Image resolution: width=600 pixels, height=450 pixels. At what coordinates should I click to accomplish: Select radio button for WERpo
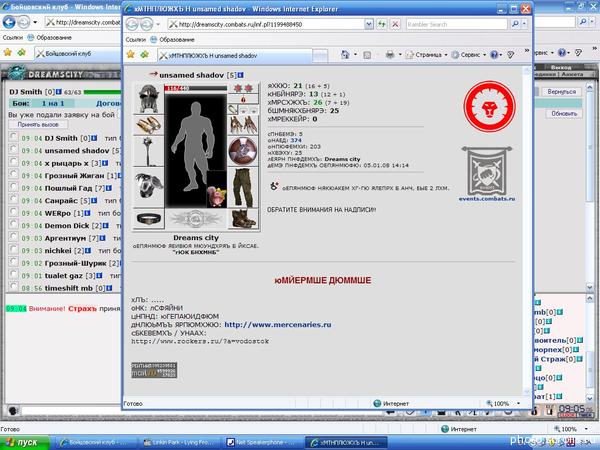13,211
